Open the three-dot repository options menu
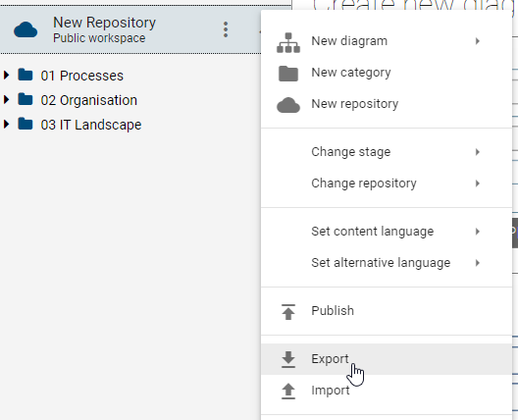This screenshot has height=420, width=518. click(226, 29)
